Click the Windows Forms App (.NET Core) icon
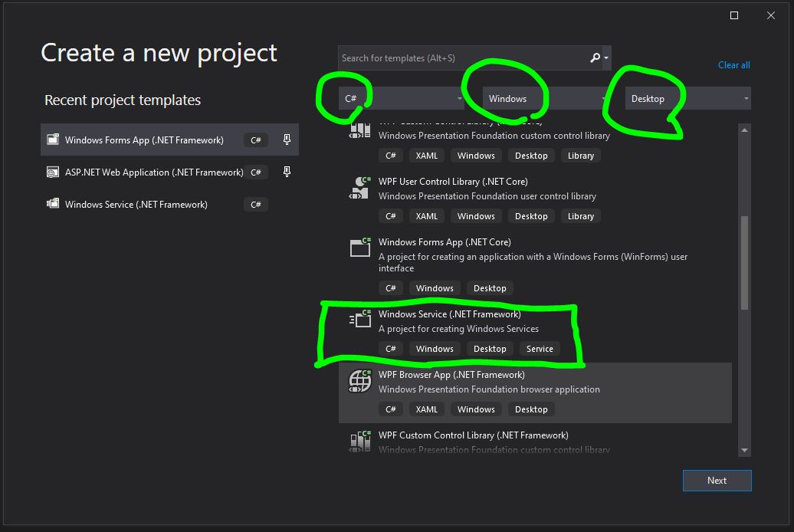Viewport: 794px width, 532px height. point(359,248)
